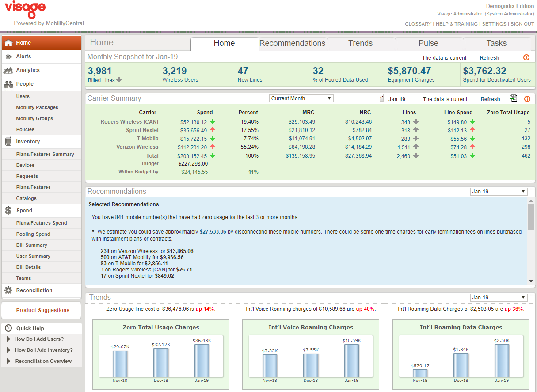Open the Product Suggestions link
Screen dimensions: 537x392
pyautogui.click(x=43, y=310)
